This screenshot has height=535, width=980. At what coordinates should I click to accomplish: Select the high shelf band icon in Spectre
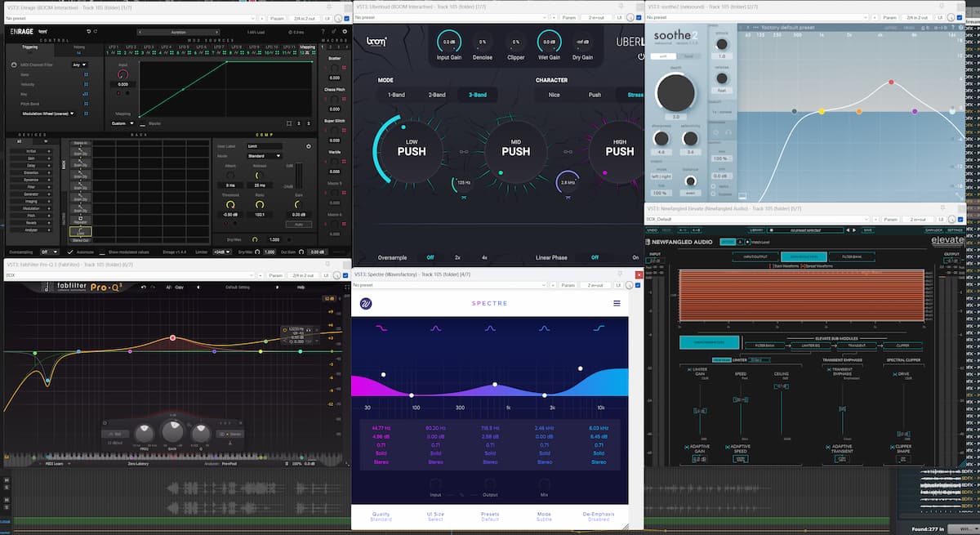pos(600,328)
